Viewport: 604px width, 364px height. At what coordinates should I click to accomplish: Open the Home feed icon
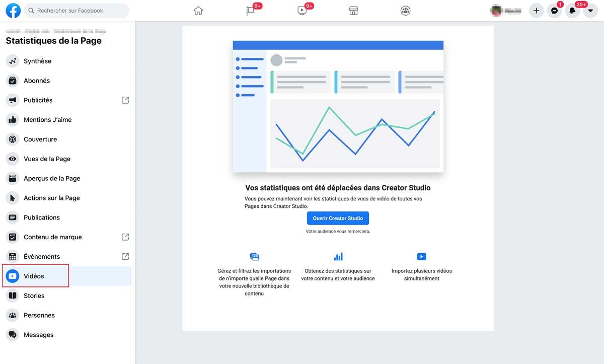[x=198, y=11]
